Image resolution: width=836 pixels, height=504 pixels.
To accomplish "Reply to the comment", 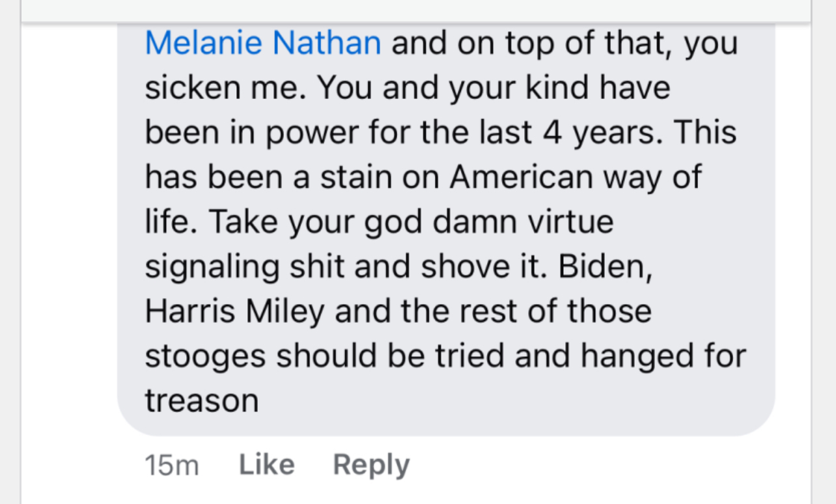I will click(371, 465).
